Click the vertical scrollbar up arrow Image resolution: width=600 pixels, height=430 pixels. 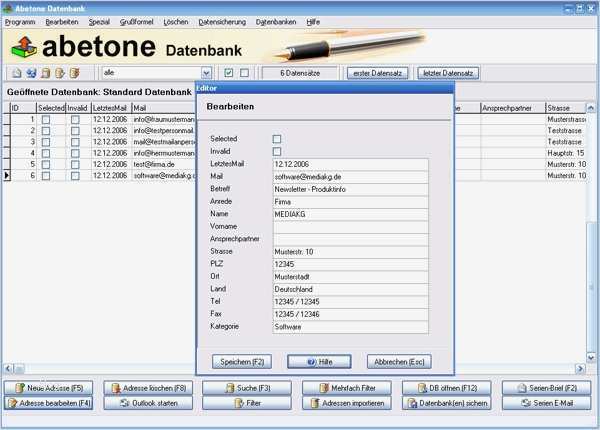tap(591, 108)
